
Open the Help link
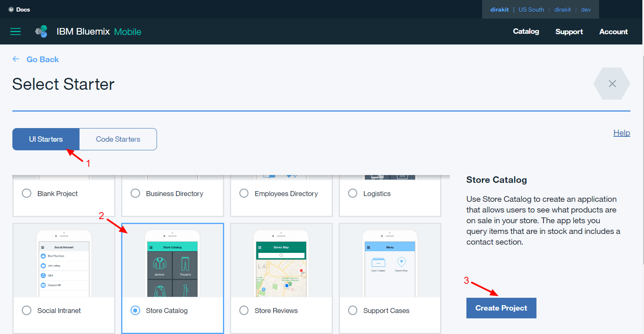622,133
